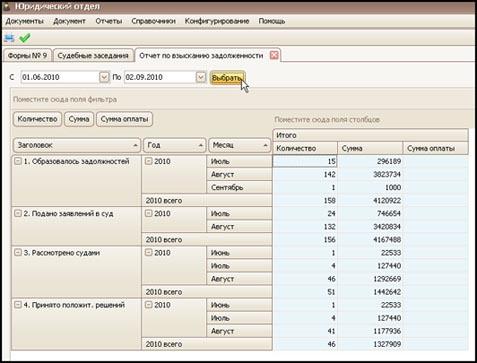Collapse the 2. Подано заявлений в суд row
The height and width of the screenshot is (363, 477).
click(x=18, y=213)
